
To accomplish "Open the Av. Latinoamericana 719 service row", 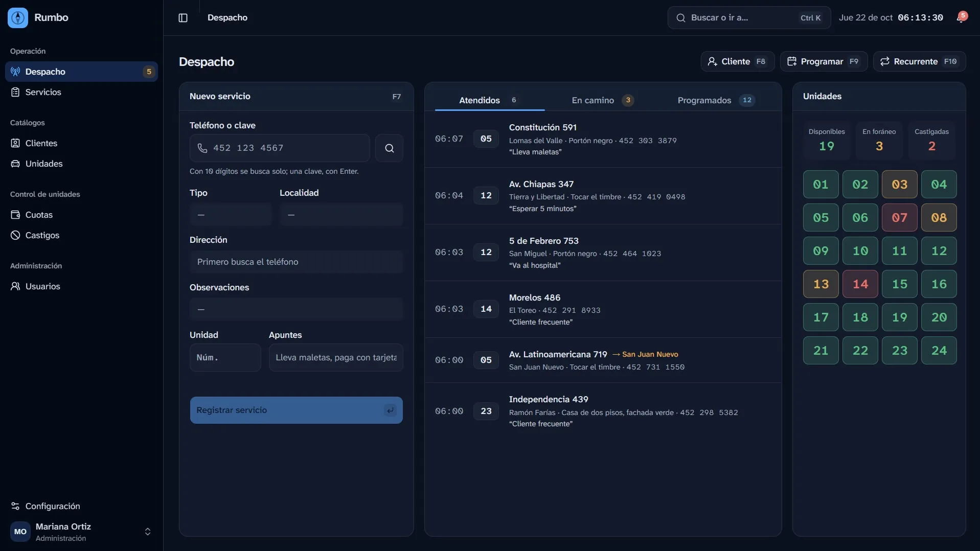I will 603,360.
